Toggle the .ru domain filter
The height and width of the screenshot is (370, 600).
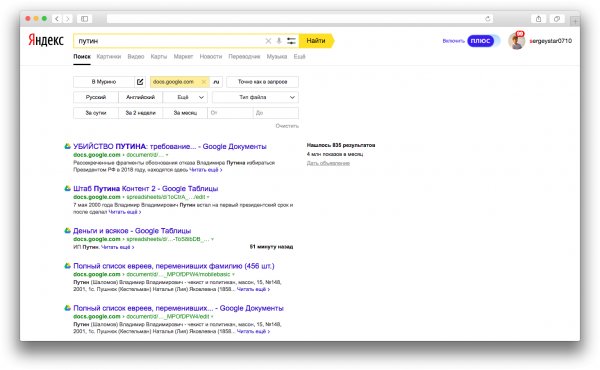pos(216,82)
